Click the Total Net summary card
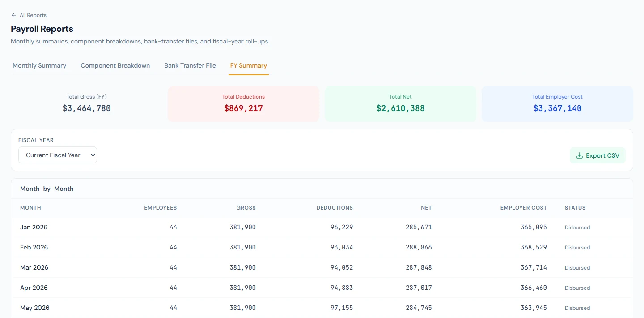This screenshot has height=318, width=644. coord(401,104)
